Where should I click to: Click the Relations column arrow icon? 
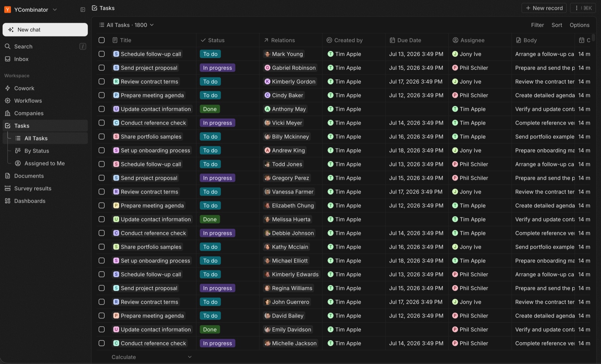point(266,40)
